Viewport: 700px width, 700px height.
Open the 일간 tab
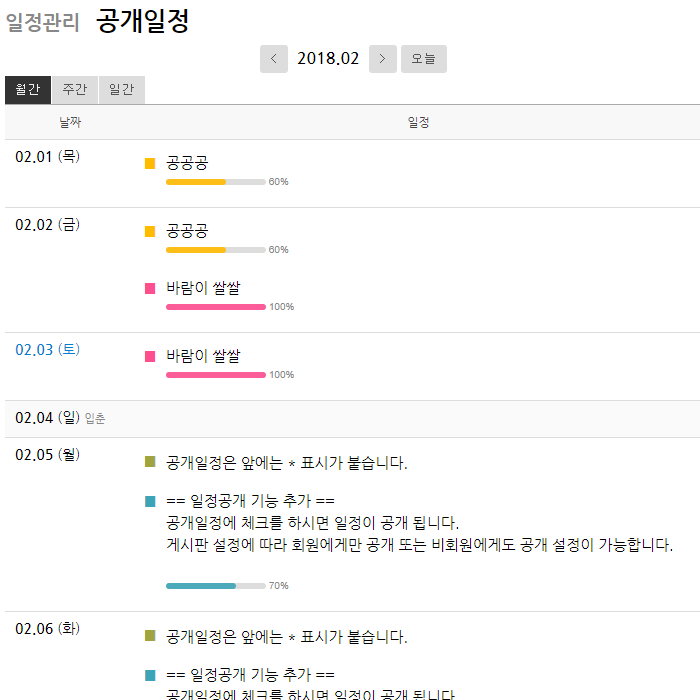click(x=121, y=90)
